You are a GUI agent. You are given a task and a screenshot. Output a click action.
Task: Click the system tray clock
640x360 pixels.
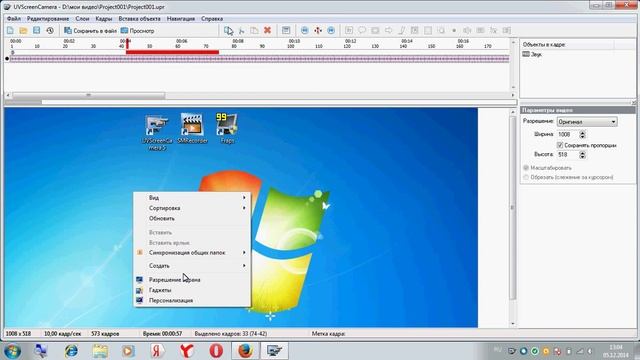click(616, 351)
